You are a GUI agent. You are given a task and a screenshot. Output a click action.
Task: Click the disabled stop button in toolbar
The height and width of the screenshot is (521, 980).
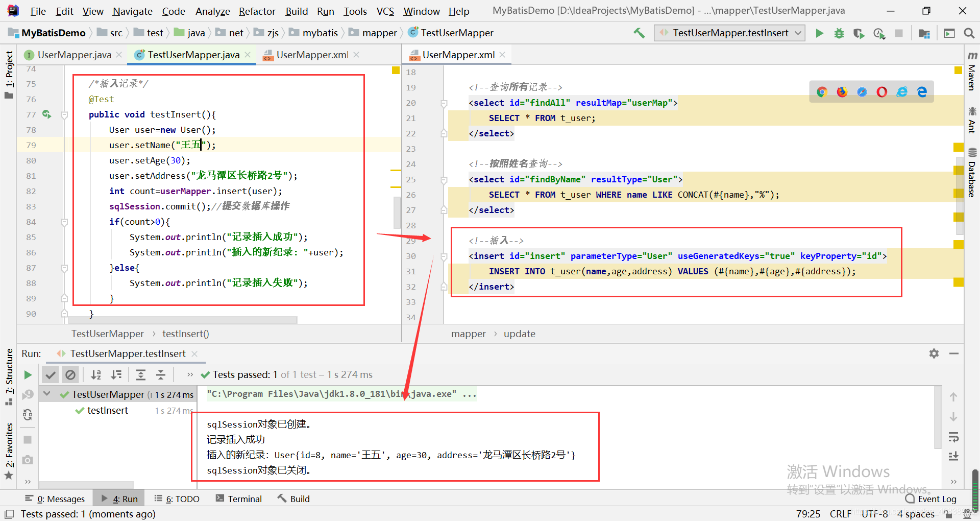tap(899, 33)
